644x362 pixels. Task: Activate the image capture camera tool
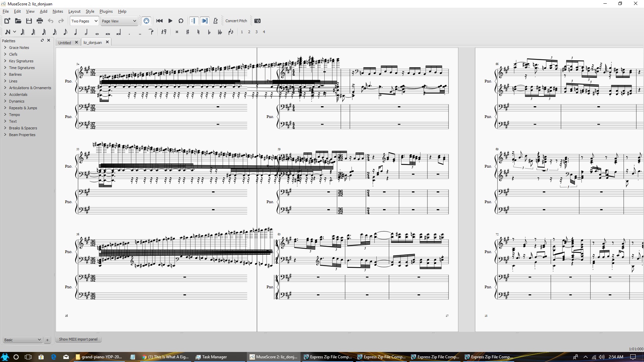tap(257, 21)
